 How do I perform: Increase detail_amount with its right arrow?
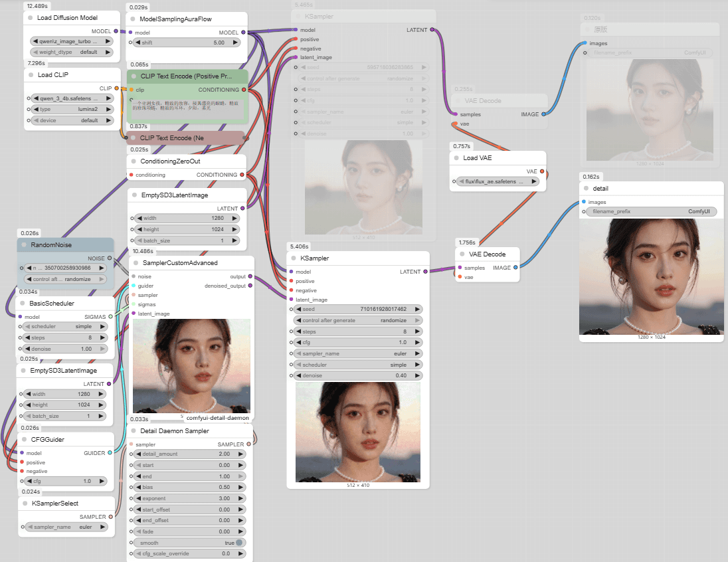click(240, 454)
